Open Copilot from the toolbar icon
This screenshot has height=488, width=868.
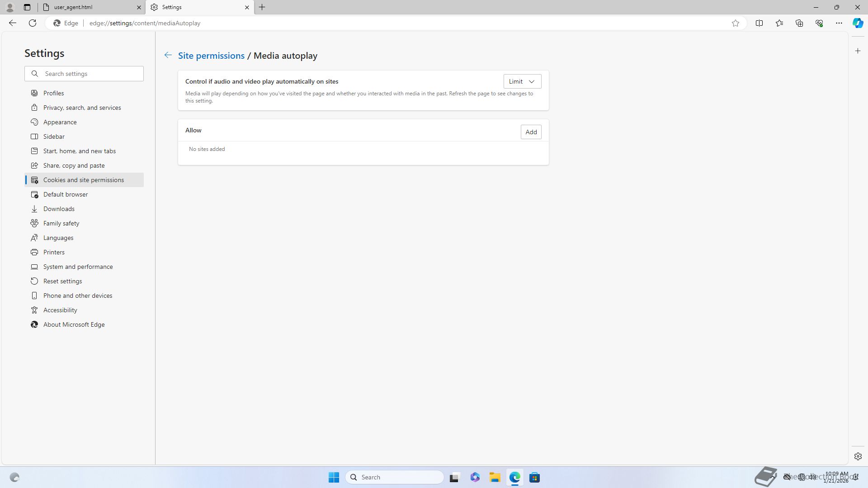(858, 23)
